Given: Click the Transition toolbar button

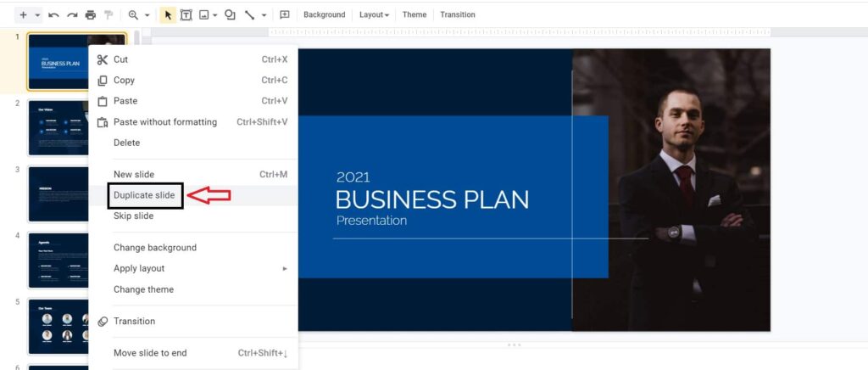Looking at the screenshot, I should (458, 15).
